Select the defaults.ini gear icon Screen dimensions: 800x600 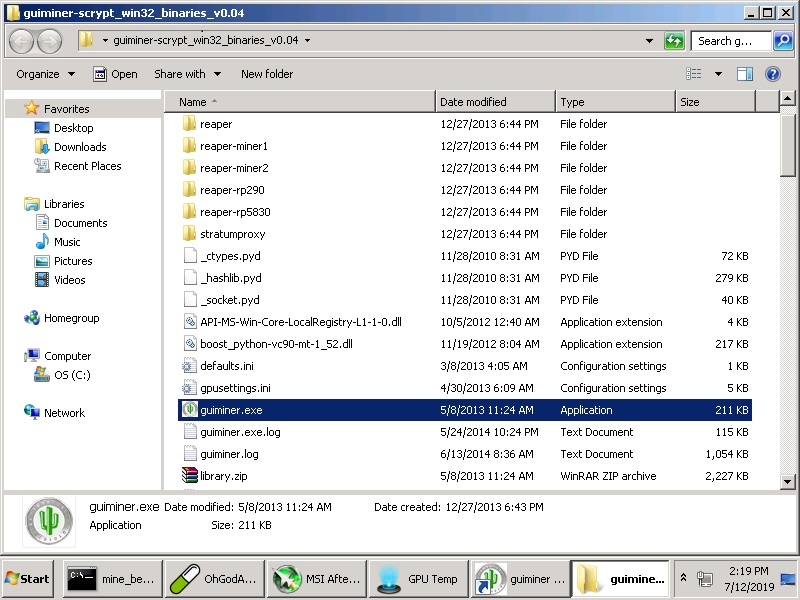coord(190,365)
